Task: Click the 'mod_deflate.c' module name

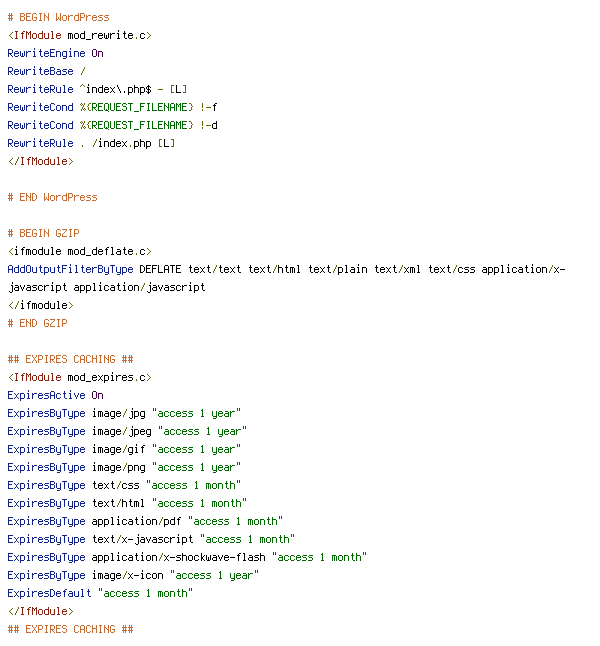Action: (x=106, y=251)
